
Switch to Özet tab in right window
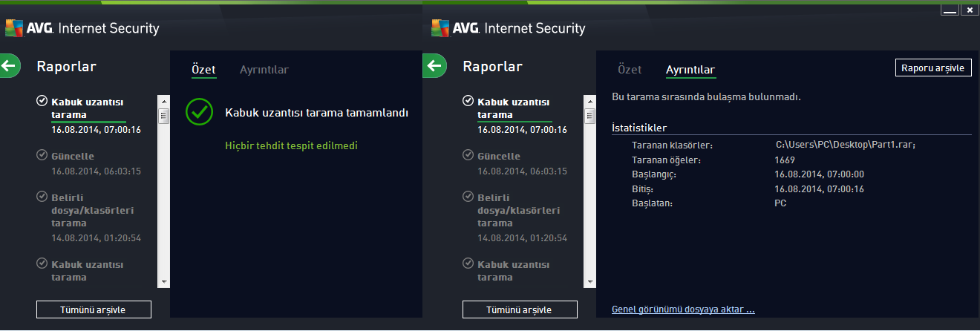click(630, 70)
